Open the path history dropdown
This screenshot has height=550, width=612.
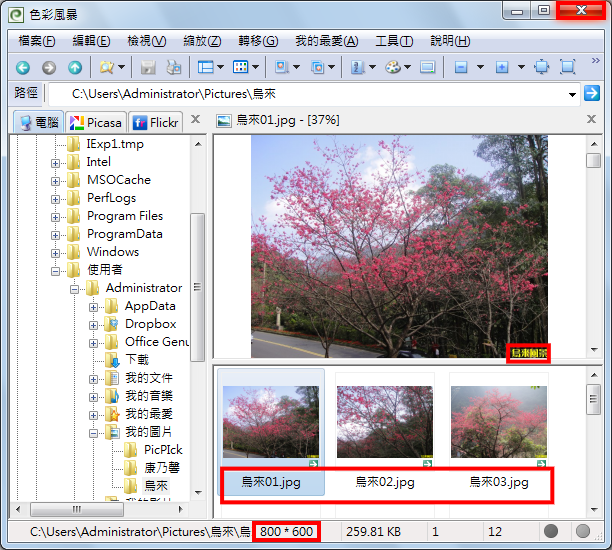572,94
